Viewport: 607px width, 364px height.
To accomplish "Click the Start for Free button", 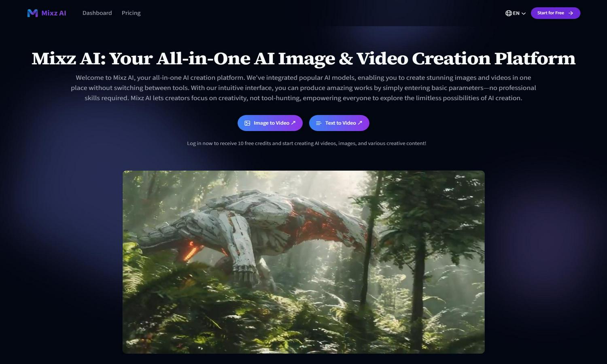I will coord(555,13).
